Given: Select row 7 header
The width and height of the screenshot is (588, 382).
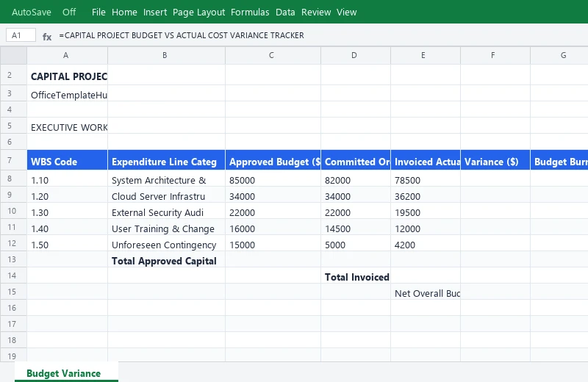Looking at the screenshot, I should point(13,160).
